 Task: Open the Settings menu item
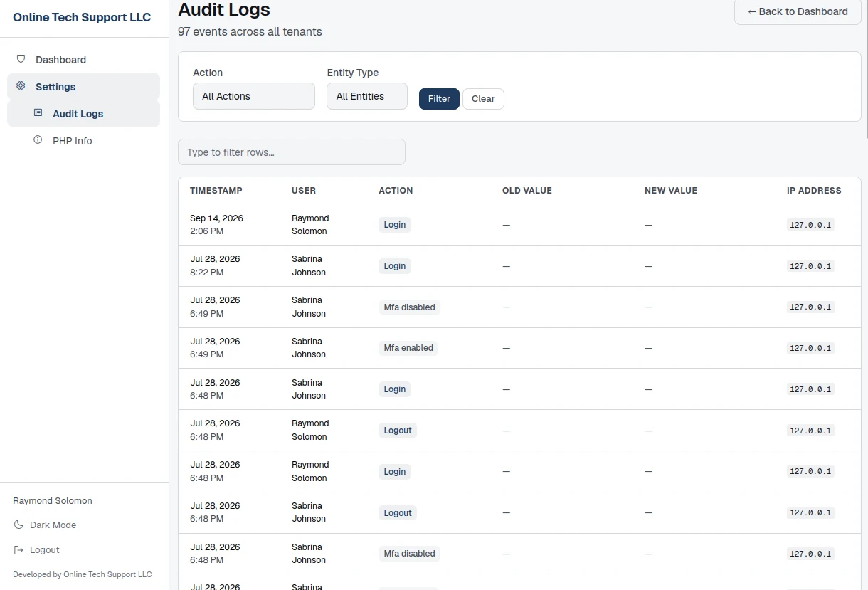pos(83,87)
